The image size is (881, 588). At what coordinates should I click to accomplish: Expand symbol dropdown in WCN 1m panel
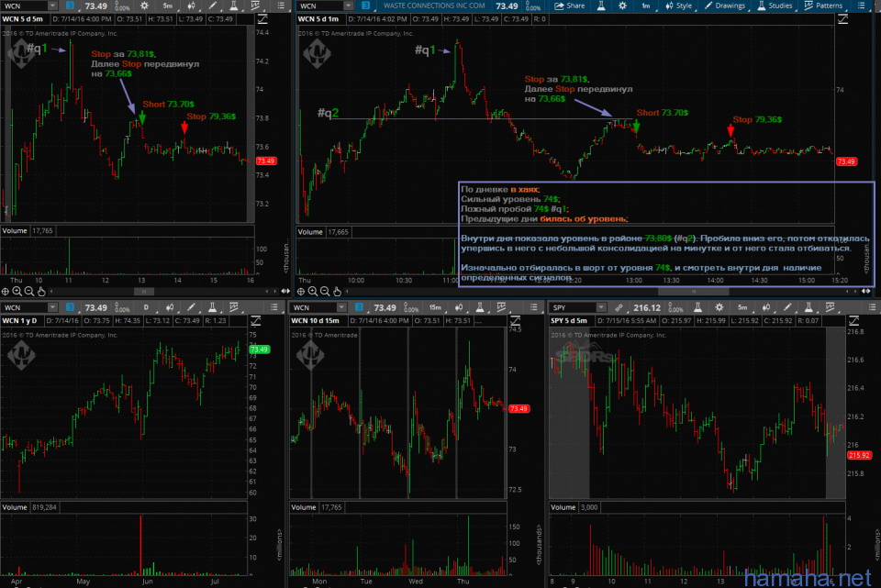[348, 6]
